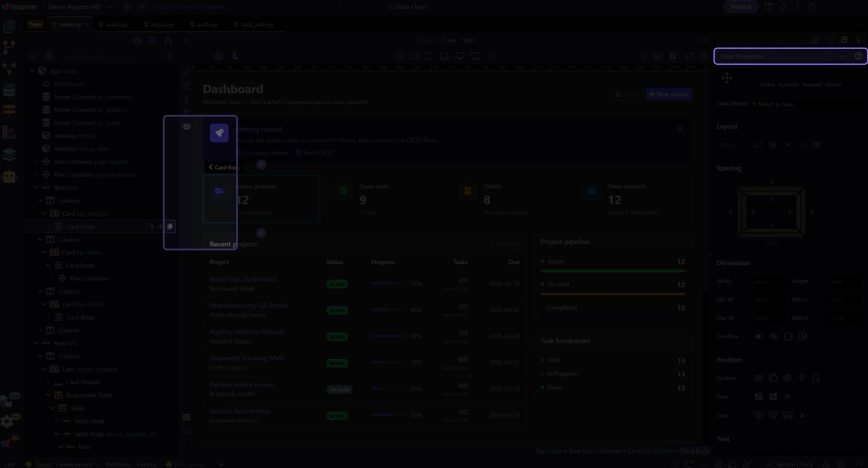
Task: Toggle the eye visibility icon beside the canvas
Action: 186,127
